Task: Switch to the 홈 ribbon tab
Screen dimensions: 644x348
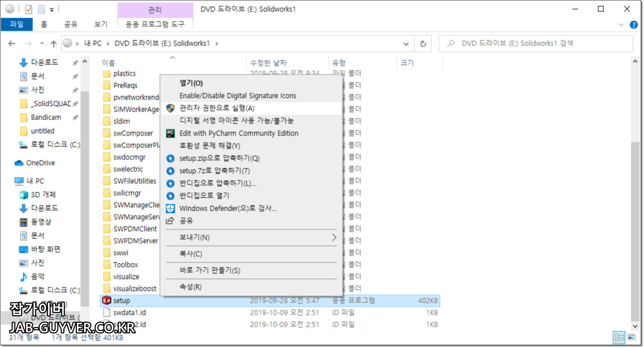Action: 44,24
